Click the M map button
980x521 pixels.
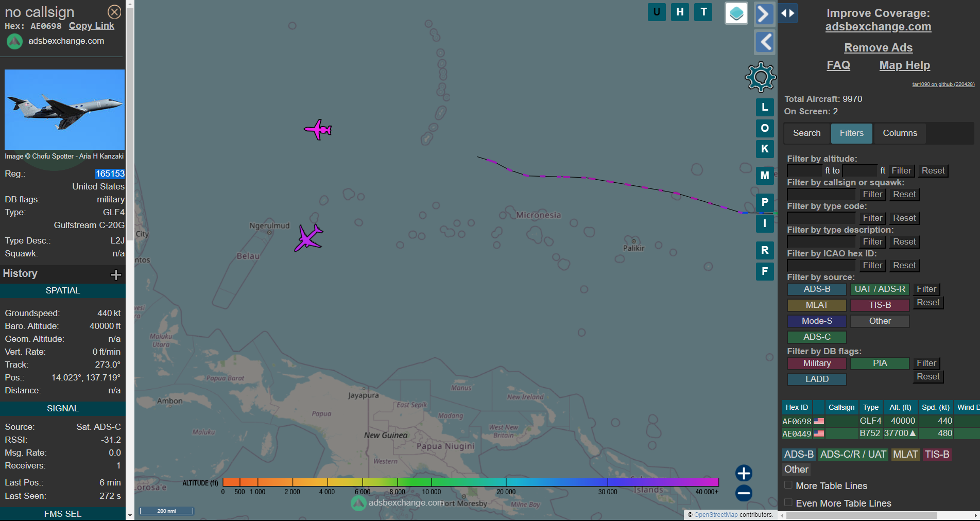coord(765,176)
